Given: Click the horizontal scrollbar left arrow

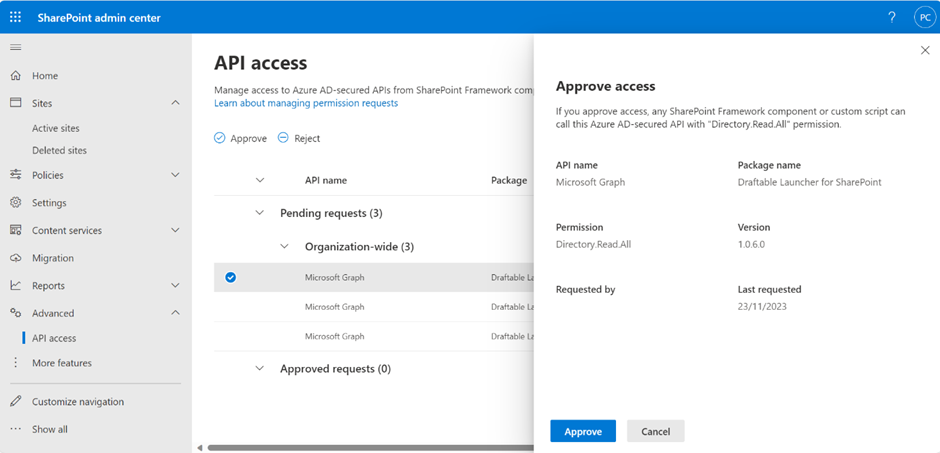Looking at the screenshot, I should coord(200,447).
